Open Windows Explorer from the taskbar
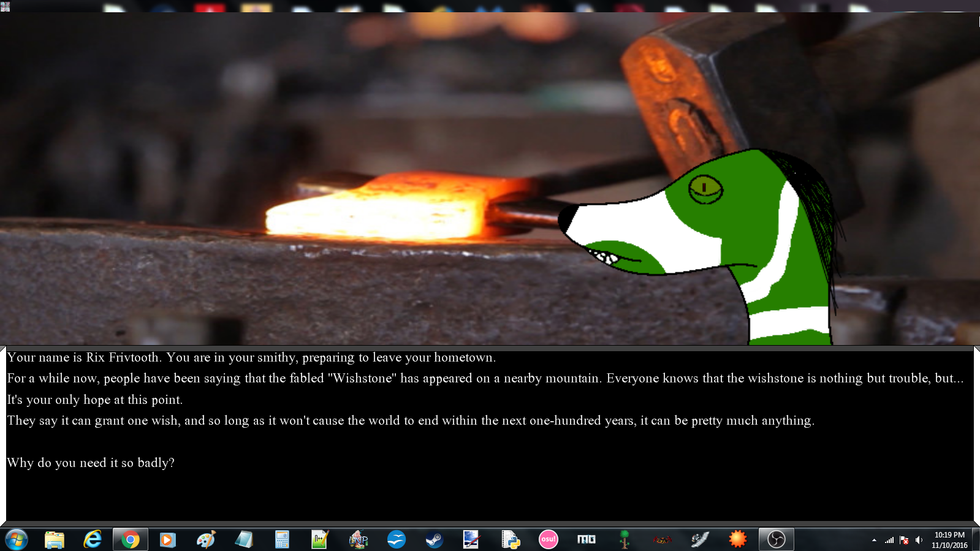The width and height of the screenshot is (980, 551). (x=55, y=539)
